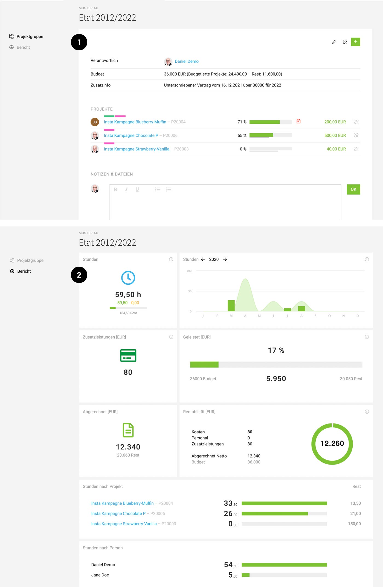The image size is (383, 588).
Task: Open Blueberry-Muffin link in Stunden nach Projekt
Action: point(122,503)
